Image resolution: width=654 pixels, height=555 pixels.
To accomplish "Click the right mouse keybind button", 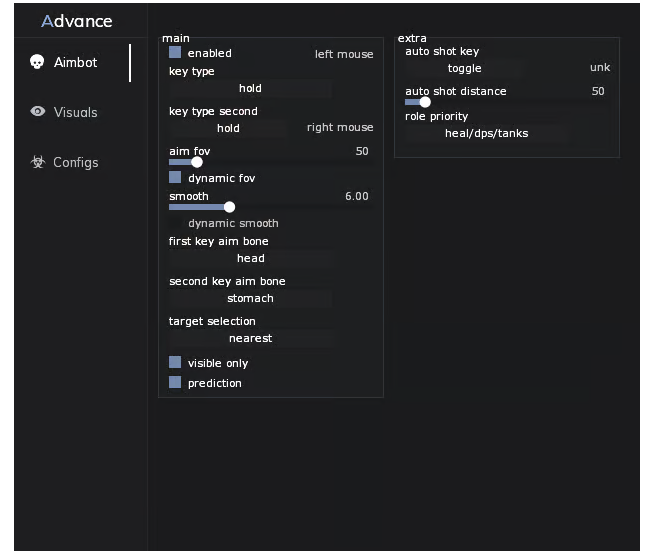I will [340, 128].
